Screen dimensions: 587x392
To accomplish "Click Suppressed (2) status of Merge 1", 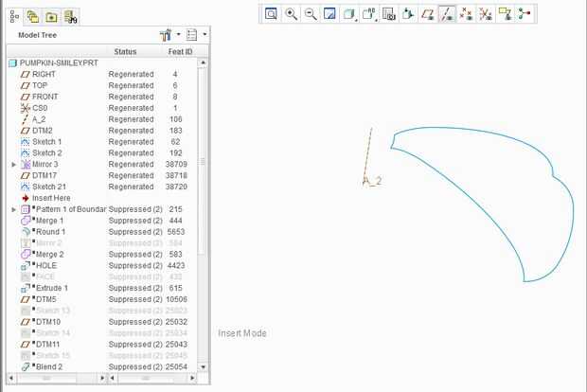I will (x=135, y=221).
